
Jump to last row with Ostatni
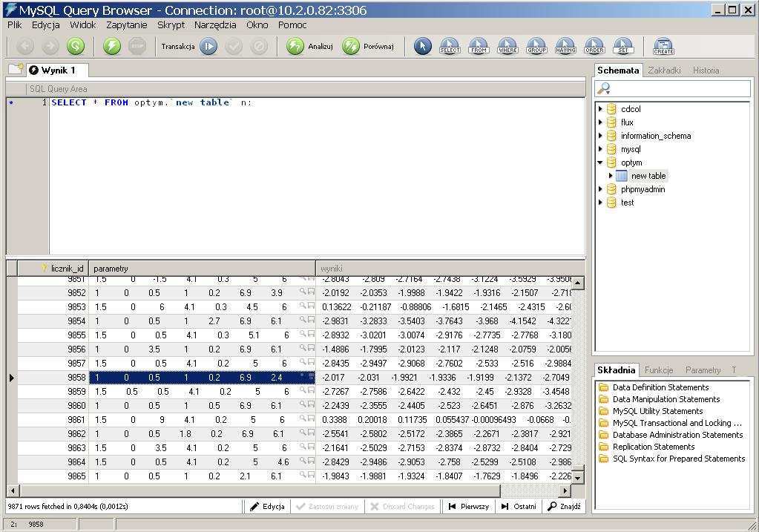point(519,506)
